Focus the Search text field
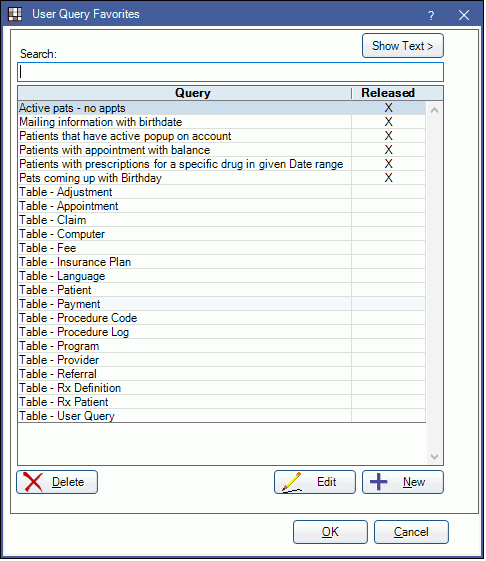Image resolution: width=486 pixels, height=561 pixels. (x=230, y=72)
